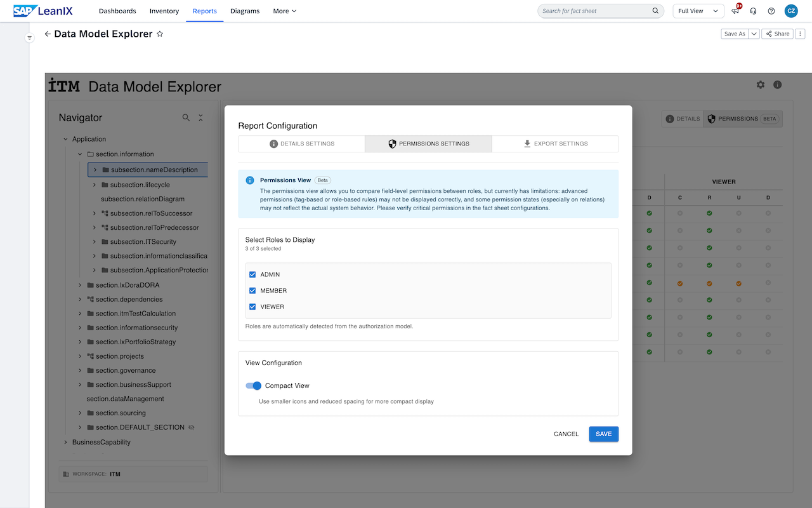Expand section.governance
Screen dimensions: 812x508
point(80,370)
